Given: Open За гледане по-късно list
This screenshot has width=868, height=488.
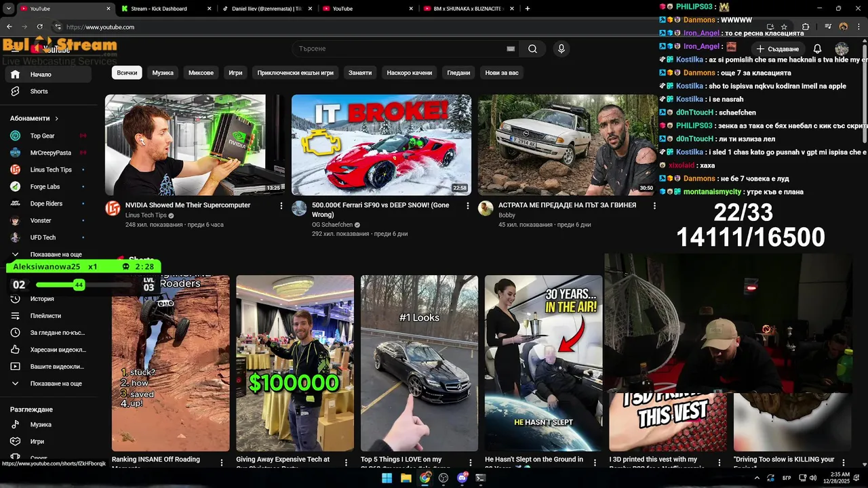Looking at the screenshot, I should [x=47, y=333].
